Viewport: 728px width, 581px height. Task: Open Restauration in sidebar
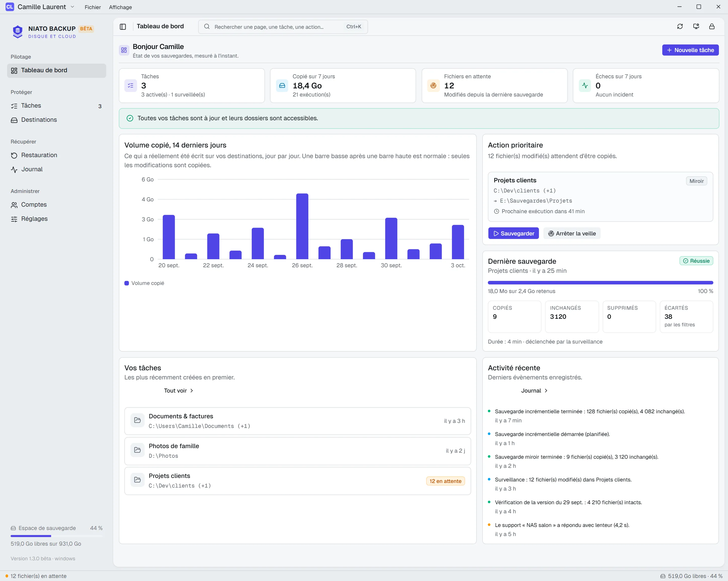click(56, 156)
